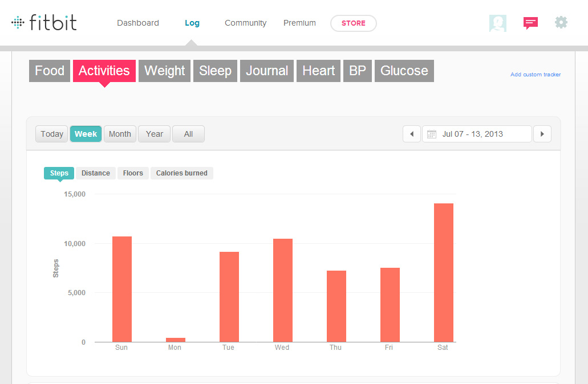Viewport: 588px width, 384px height.
Task: Click the 15,000 axis label
Action: point(75,194)
